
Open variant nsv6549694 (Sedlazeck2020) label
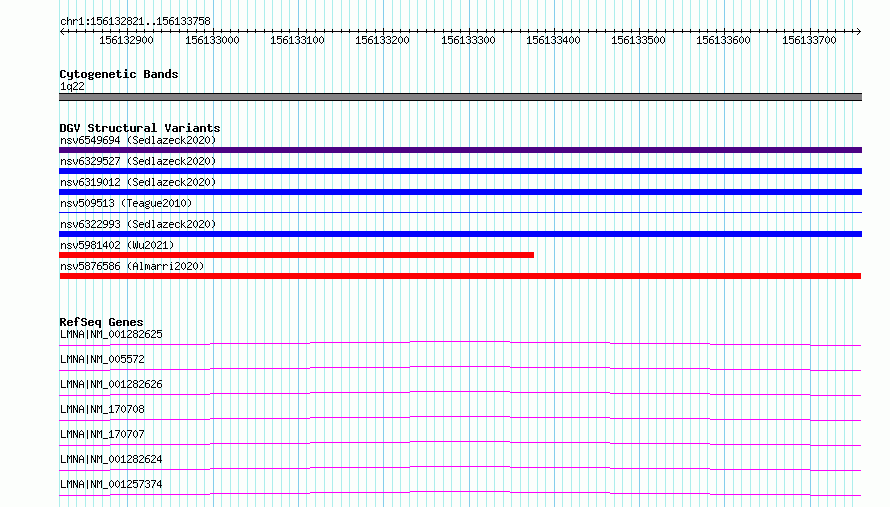(x=138, y=140)
